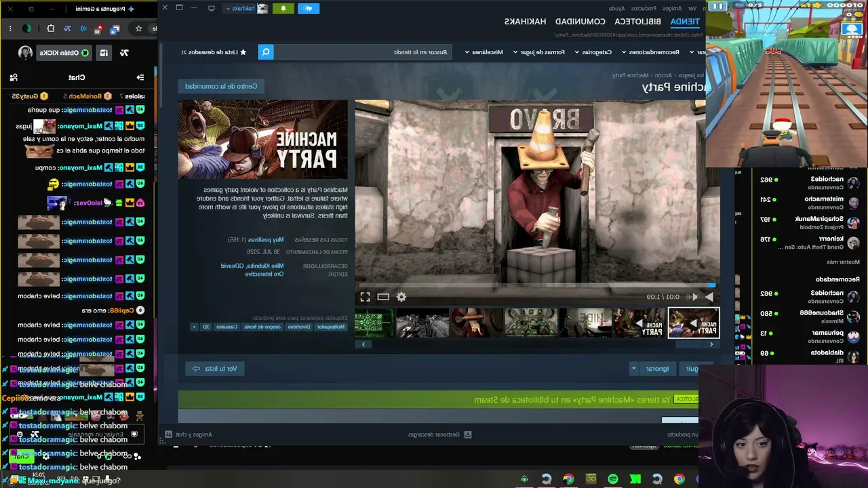Image resolution: width=868 pixels, height=488 pixels.
Task: Open the dropdown arrow beside Ignorar
Action: click(x=634, y=369)
